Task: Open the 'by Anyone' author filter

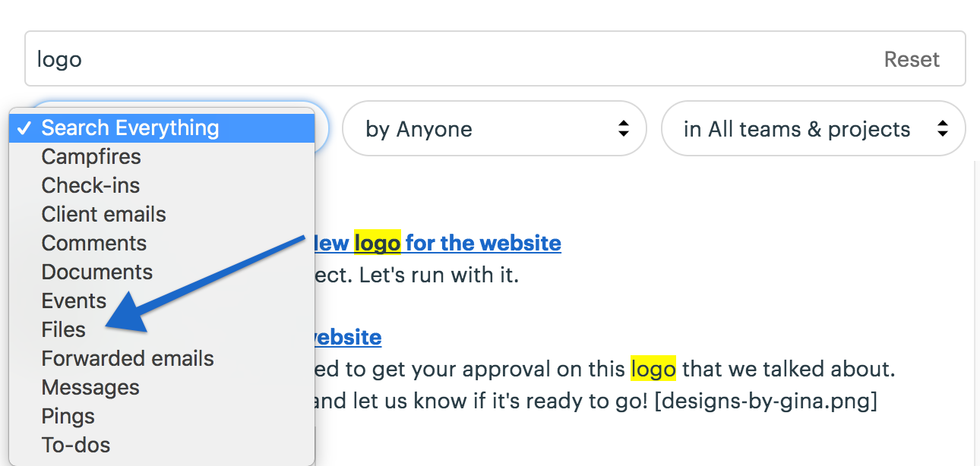Action: [x=494, y=129]
